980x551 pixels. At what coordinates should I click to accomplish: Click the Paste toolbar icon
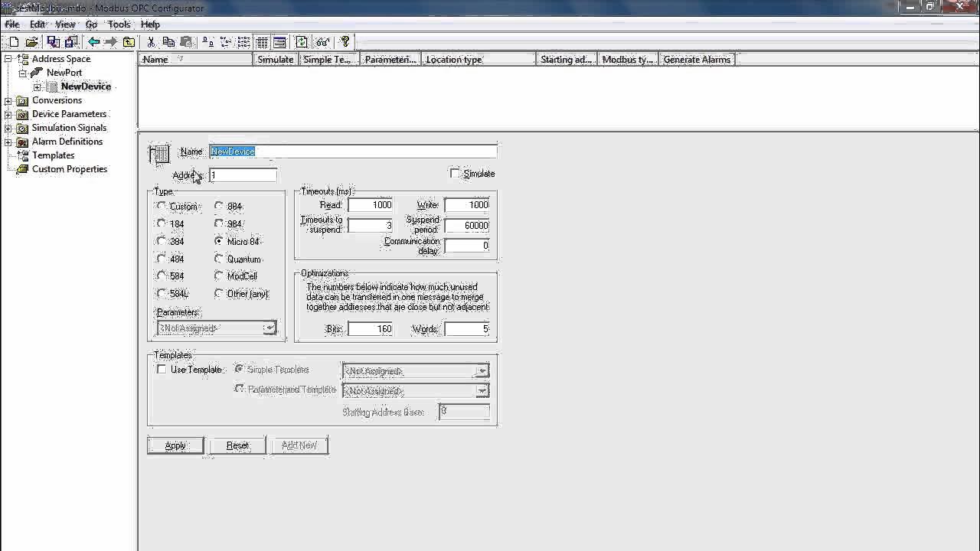coord(186,42)
